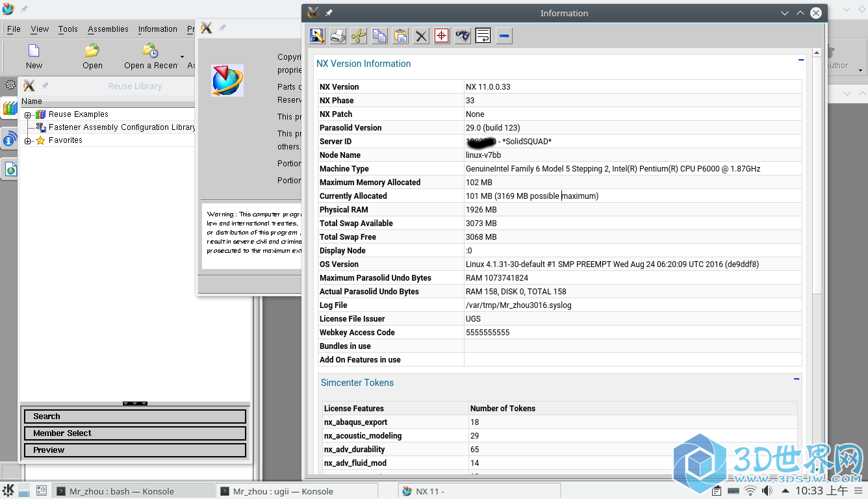Click Node Name value linux-v7bb

[483, 155]
